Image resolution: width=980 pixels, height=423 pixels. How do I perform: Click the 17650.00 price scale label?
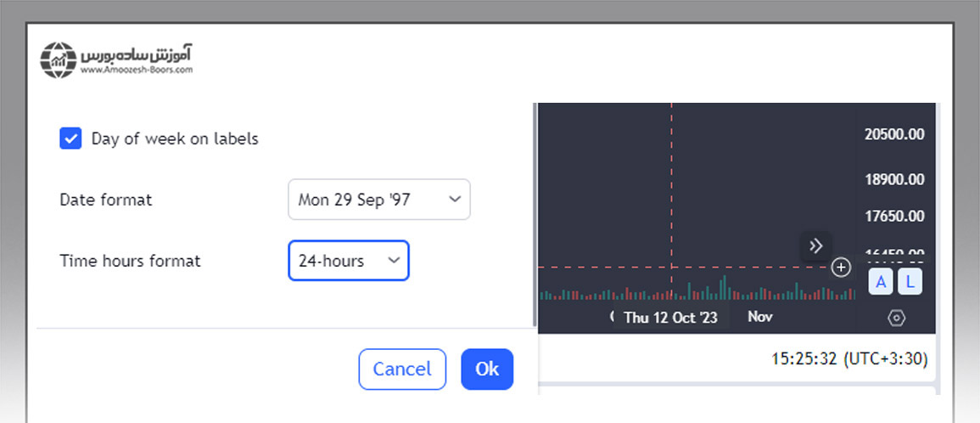[893, 216]
